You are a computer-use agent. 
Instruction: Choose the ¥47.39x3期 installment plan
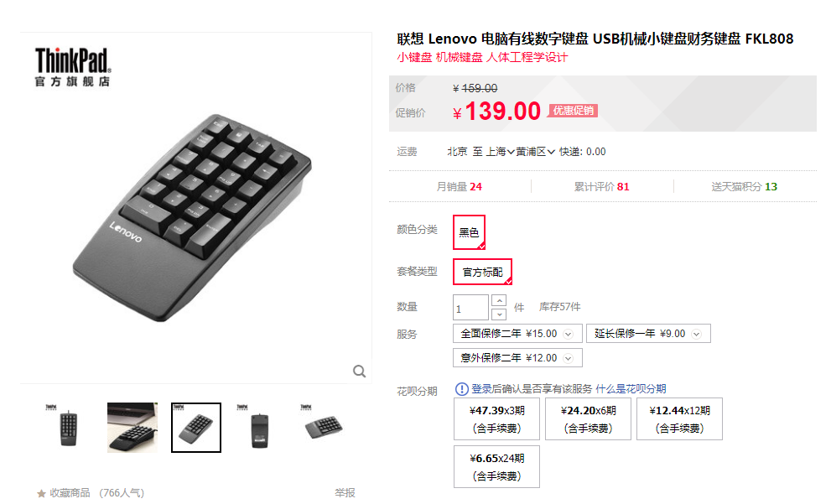click(x=496, y=418)
